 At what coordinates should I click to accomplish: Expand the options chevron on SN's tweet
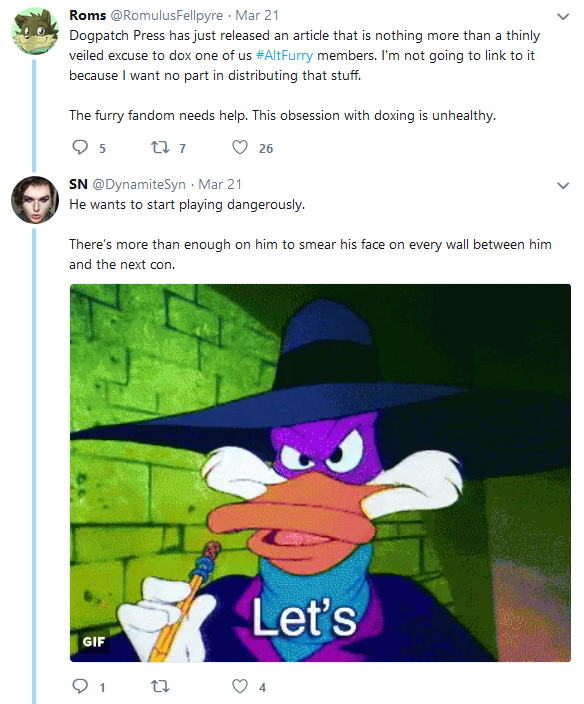click(563, 185)
